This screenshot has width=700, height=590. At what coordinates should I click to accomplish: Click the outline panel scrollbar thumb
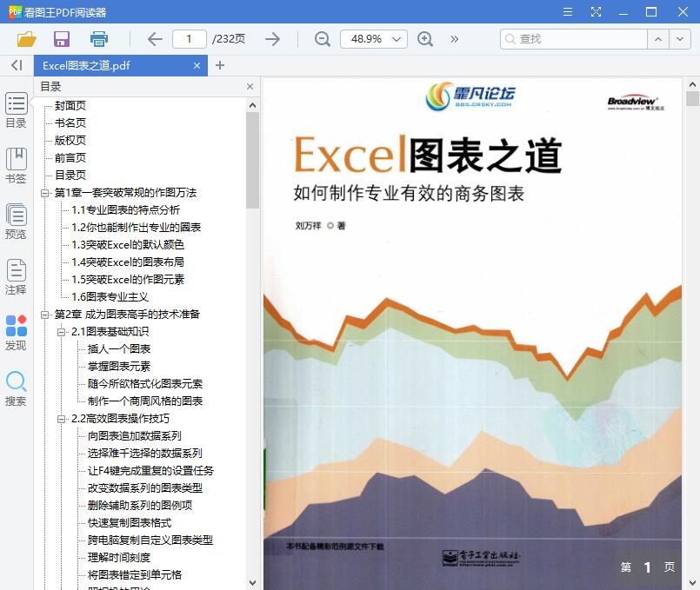253,160
